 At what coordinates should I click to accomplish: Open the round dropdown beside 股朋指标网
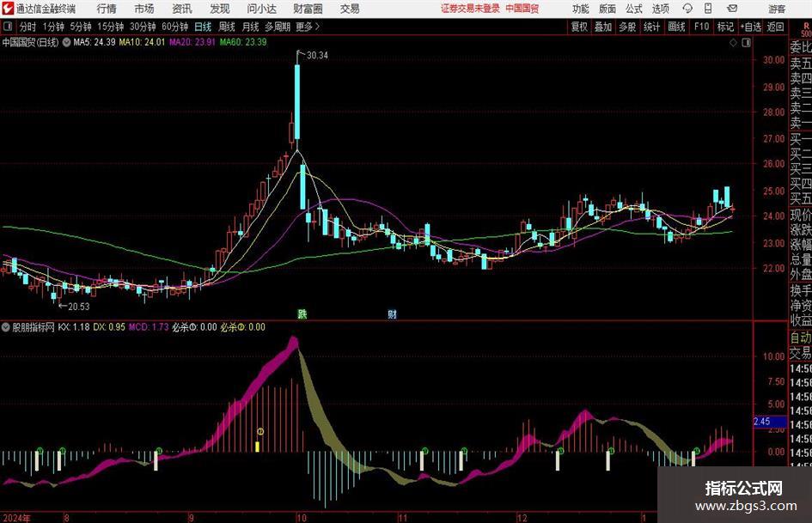coord(6,327)
